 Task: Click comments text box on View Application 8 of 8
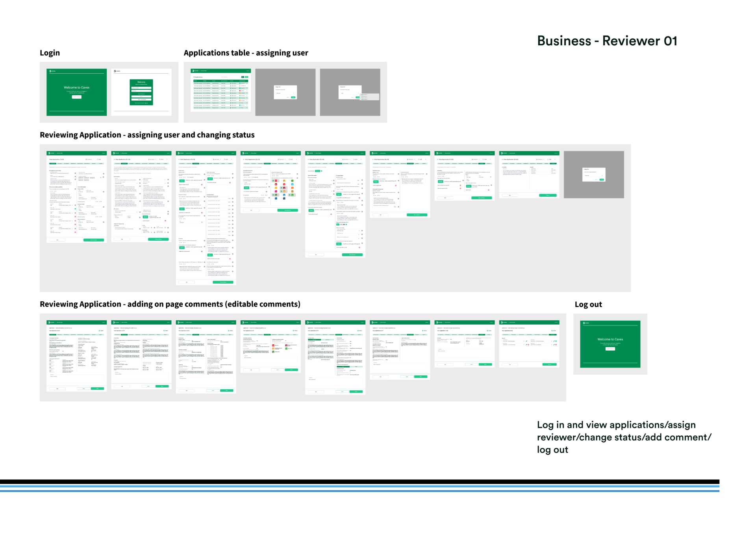515,173
